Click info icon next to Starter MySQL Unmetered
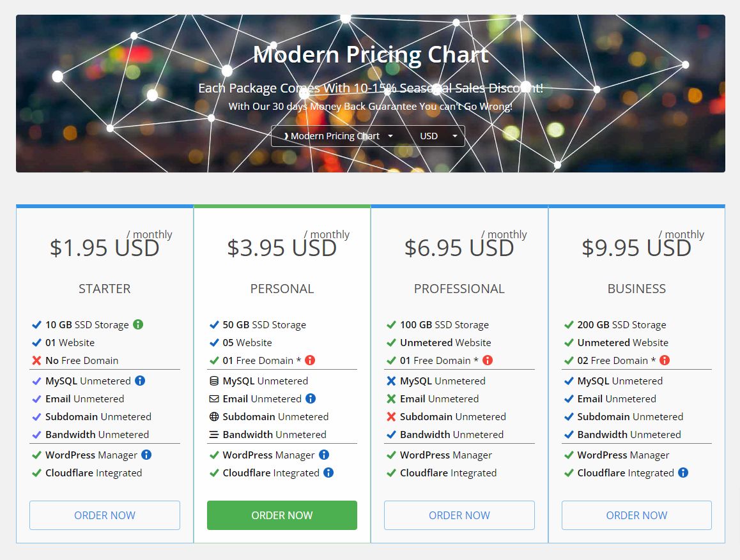The width and height of the screenshot is (740, 560). click(140, 381)
